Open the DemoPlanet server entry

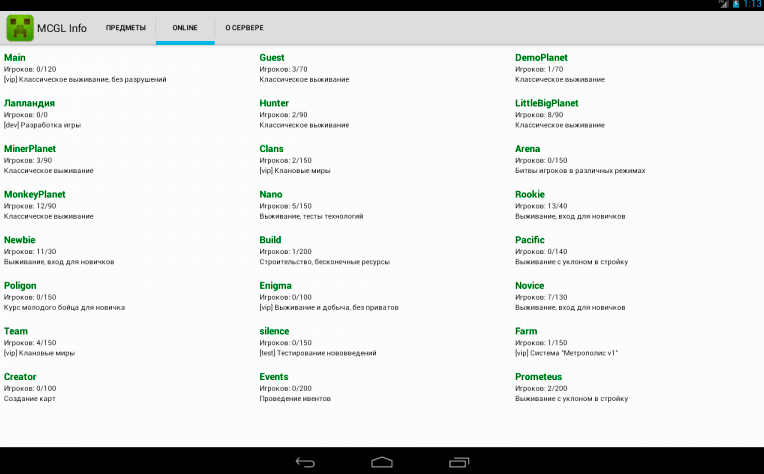click(541, 58)
